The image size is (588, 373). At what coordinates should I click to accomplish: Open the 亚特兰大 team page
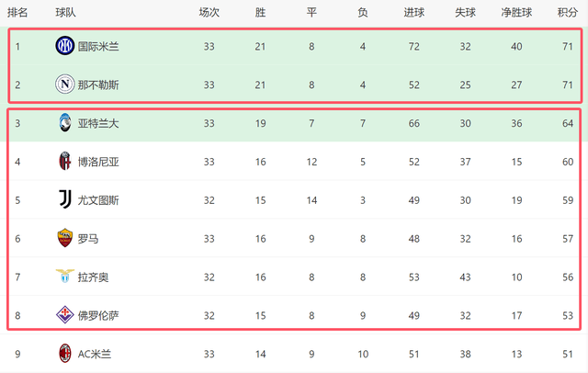(98, 122)
